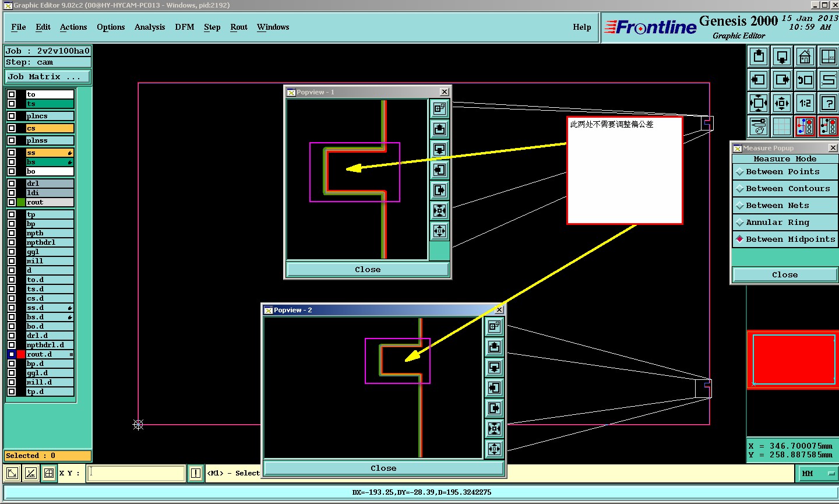
Task: Toggle checkbox for layer tp.d
Action: [12, 392]
